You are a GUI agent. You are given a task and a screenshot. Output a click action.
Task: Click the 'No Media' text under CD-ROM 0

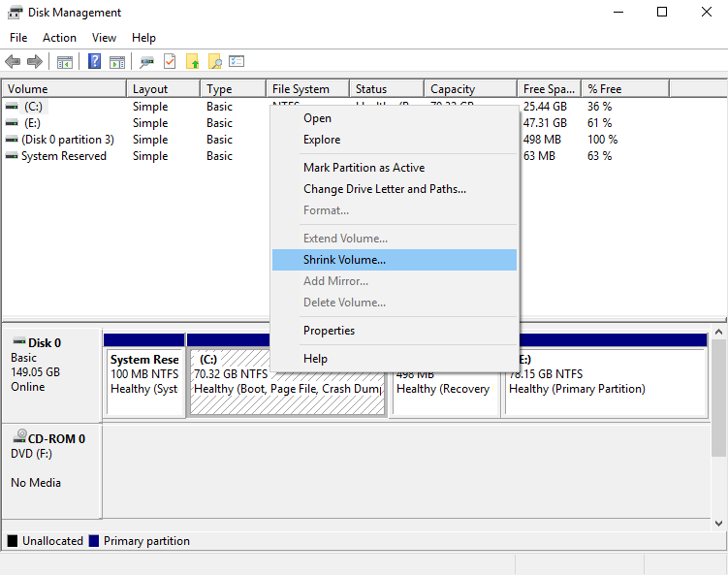point(36,483)
